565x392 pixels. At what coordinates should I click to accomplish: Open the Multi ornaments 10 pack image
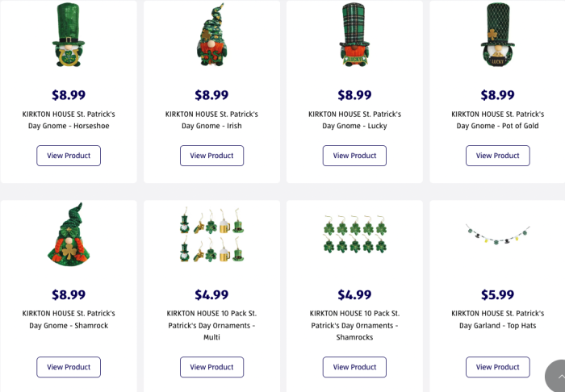click(x=211, y=234)
